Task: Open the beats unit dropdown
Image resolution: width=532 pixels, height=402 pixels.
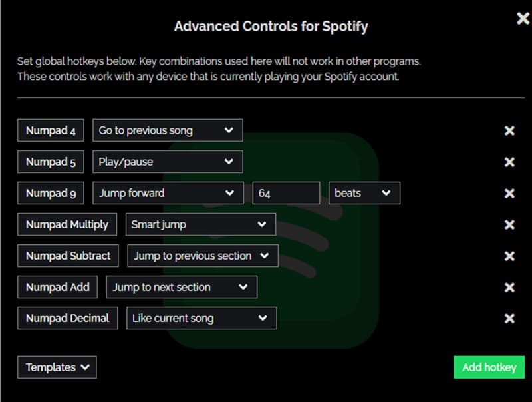Action: point(364,193)
